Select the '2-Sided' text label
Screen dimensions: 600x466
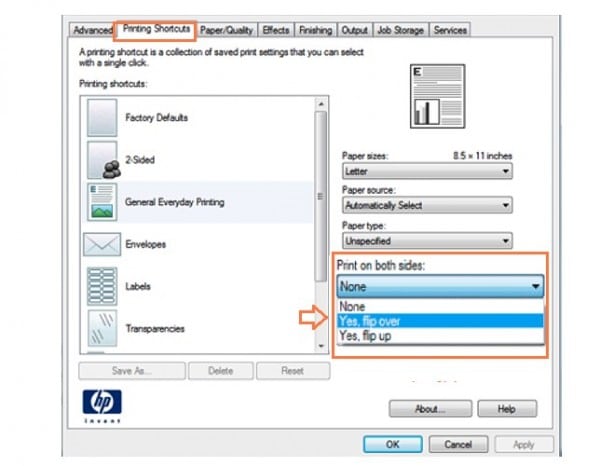(x=140, y=160)
